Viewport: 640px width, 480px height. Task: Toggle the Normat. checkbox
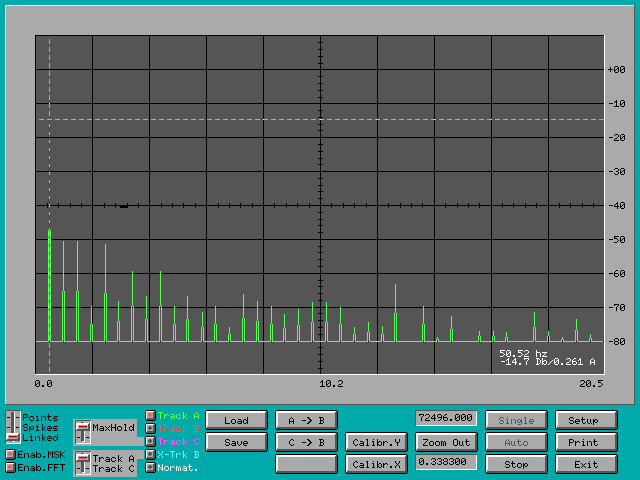click(151, 467)
